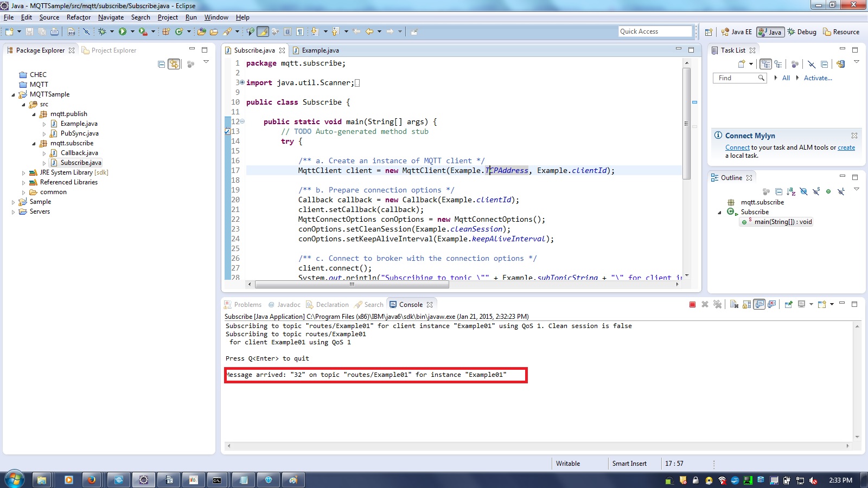The width and height of the screenshot is (868, 488).
Task: Toggle Sort alphabetically in Outline
Action: point(791,192)
